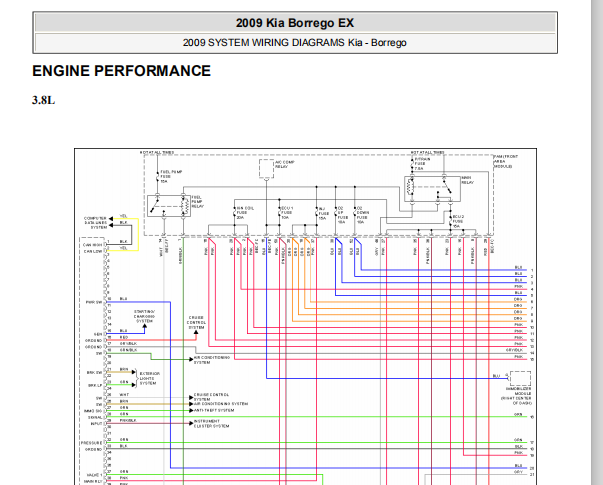Click the fuel pump relay symbol
The height and width of the screenshot is (485, 603).
click(x=169, y=206)
